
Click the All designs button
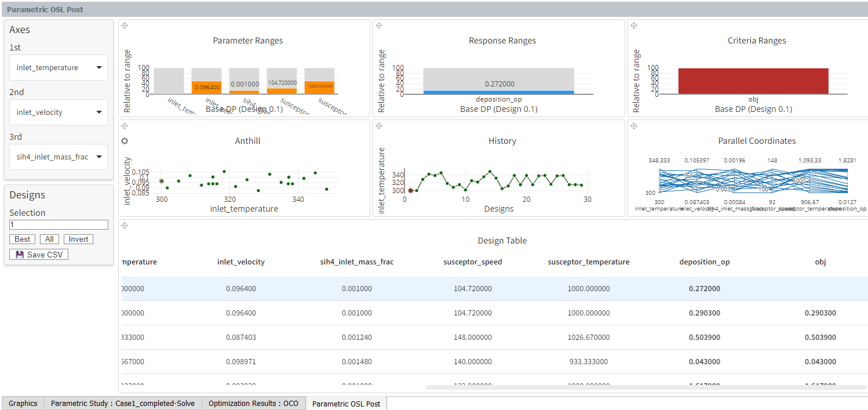click(x=49, y=239)
